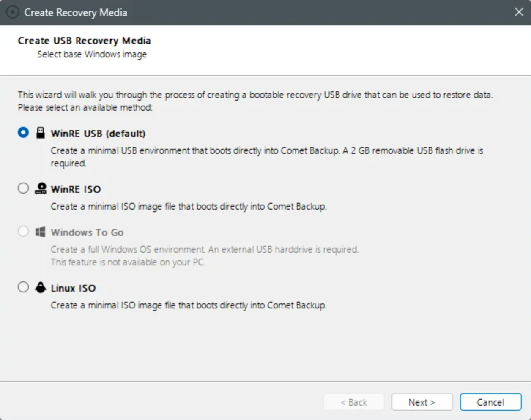
Task: Click the WinRE USB description text
Action: tap(266, 151)
